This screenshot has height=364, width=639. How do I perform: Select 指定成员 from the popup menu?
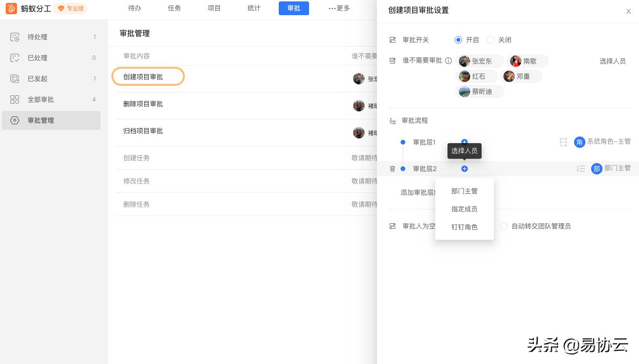coord(465,209)
